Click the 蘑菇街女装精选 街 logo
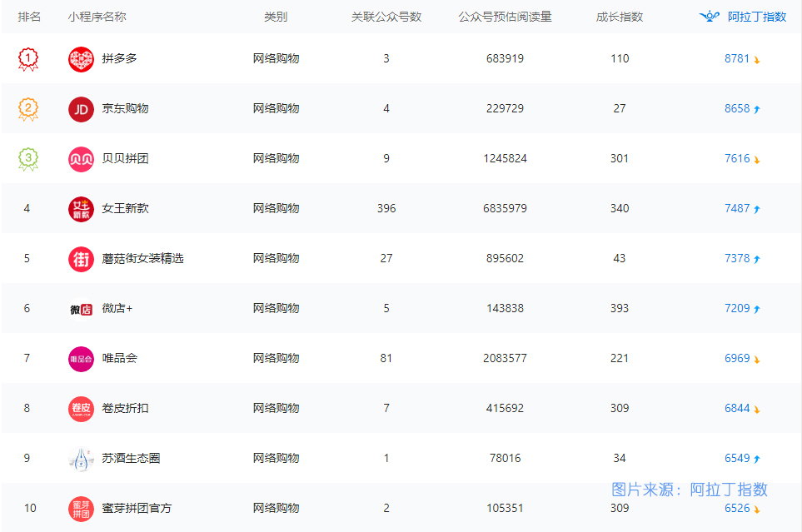The width and height of the screenshot is (802, 532). point(81,260)
